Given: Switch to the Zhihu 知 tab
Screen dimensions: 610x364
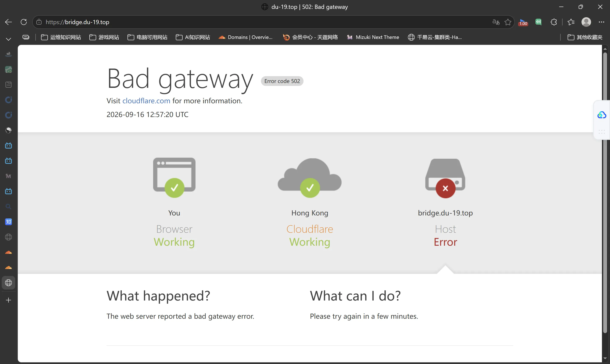Looking at the screenshot, I should [9, 222].
